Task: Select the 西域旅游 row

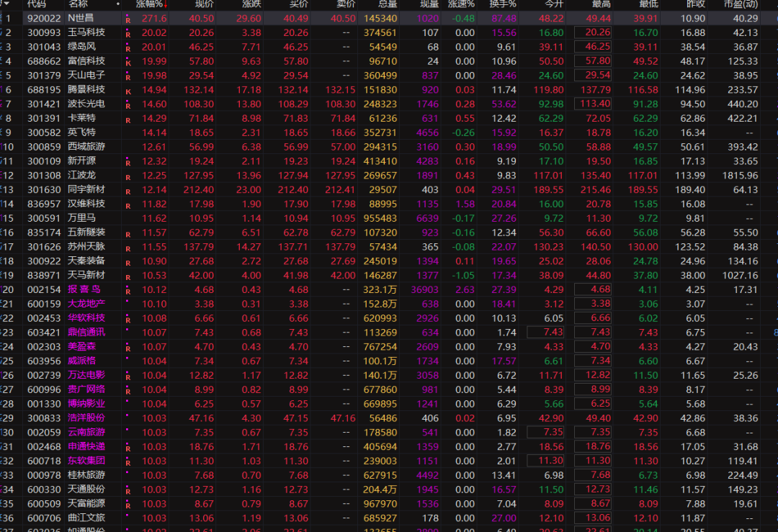Action: point(86,147)
